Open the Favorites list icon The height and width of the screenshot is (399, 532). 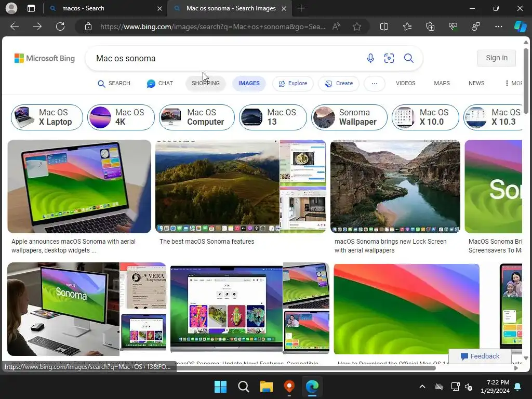(407, 26)
